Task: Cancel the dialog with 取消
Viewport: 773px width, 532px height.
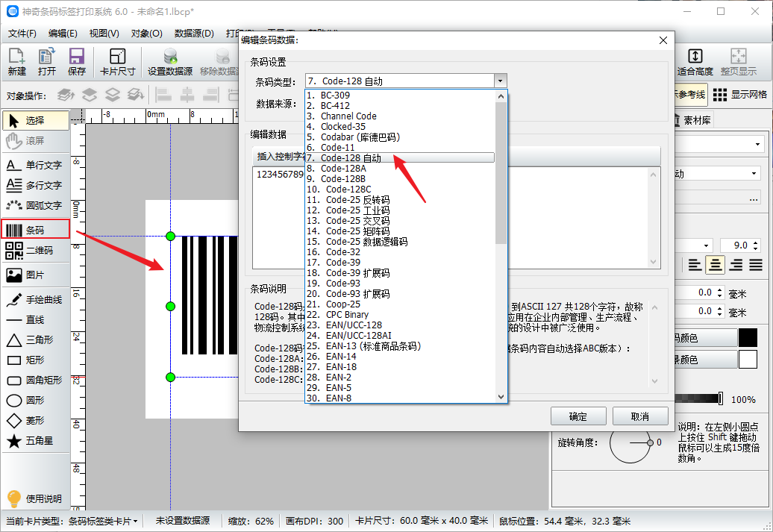Action: click(640, 416)
